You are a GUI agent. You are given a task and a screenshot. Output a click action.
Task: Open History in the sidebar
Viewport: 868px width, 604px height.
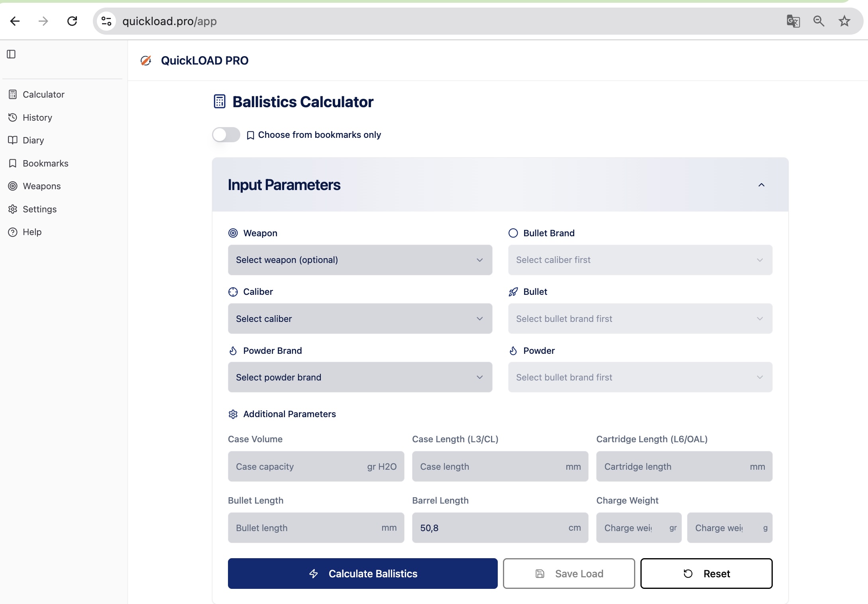tap(37, 118)
